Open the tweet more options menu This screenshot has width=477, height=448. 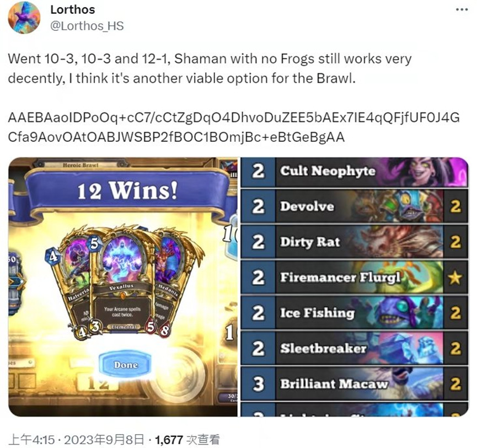[462, 10]
